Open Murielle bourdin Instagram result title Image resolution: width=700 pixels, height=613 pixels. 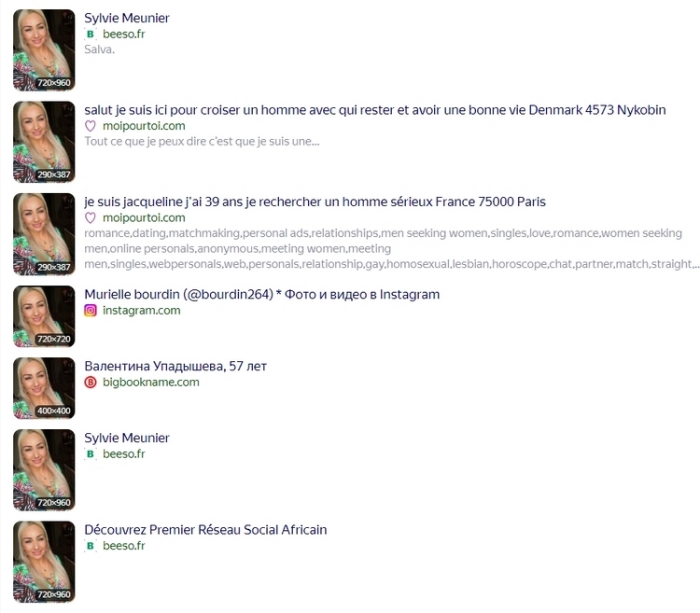pos(262,295)
